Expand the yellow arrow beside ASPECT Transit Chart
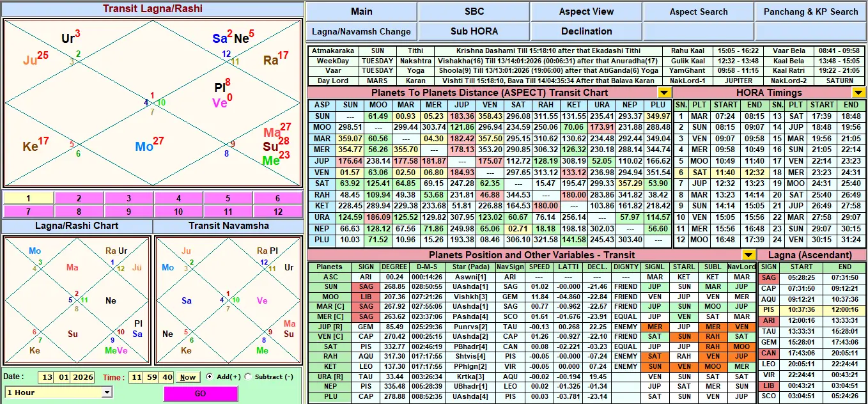868x404 pixels. click(x=665, y=93)
